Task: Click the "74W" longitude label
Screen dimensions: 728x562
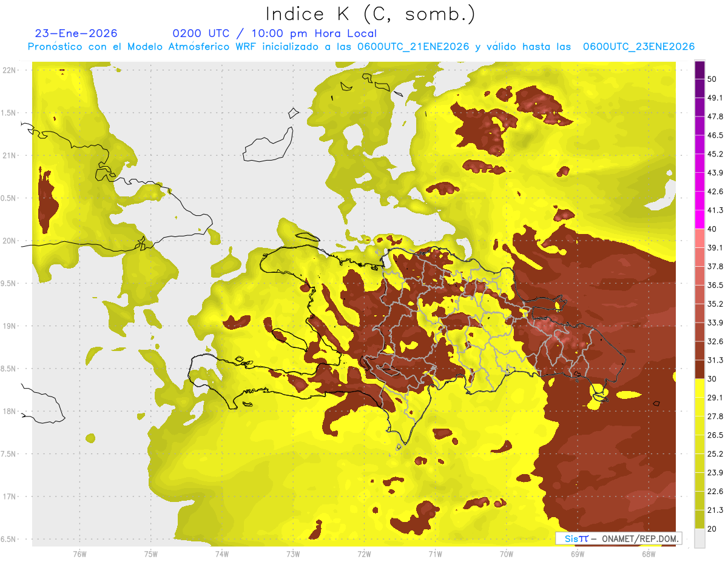Action: [222, 554]
